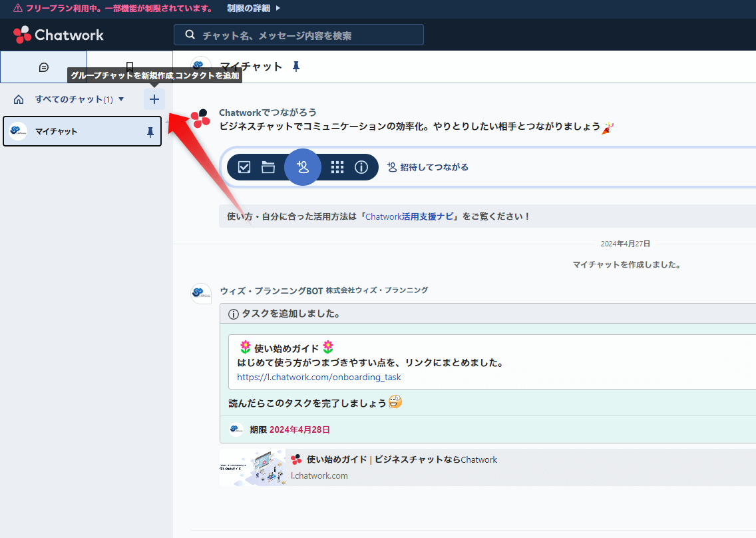Open the task checkbox icon in toolbar

(244, 167)
